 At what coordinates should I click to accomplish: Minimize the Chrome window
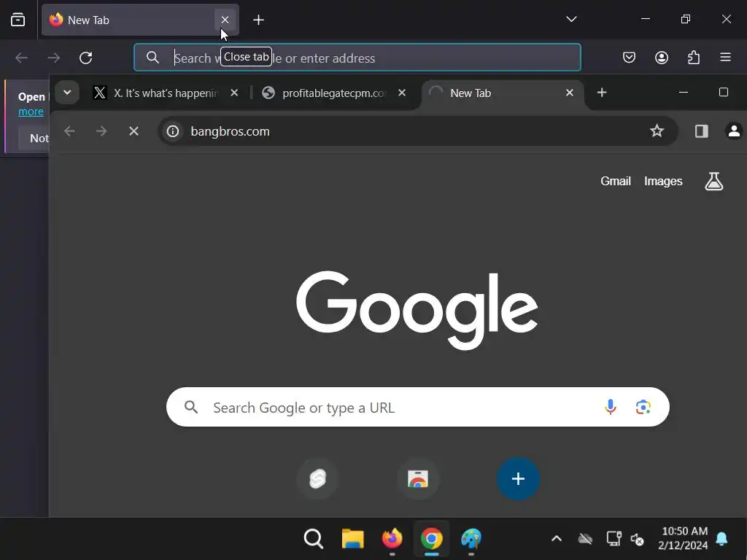683,93
